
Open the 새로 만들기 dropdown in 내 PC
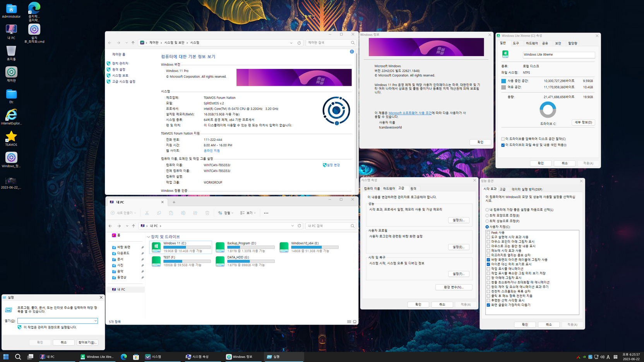click(123, 213)
